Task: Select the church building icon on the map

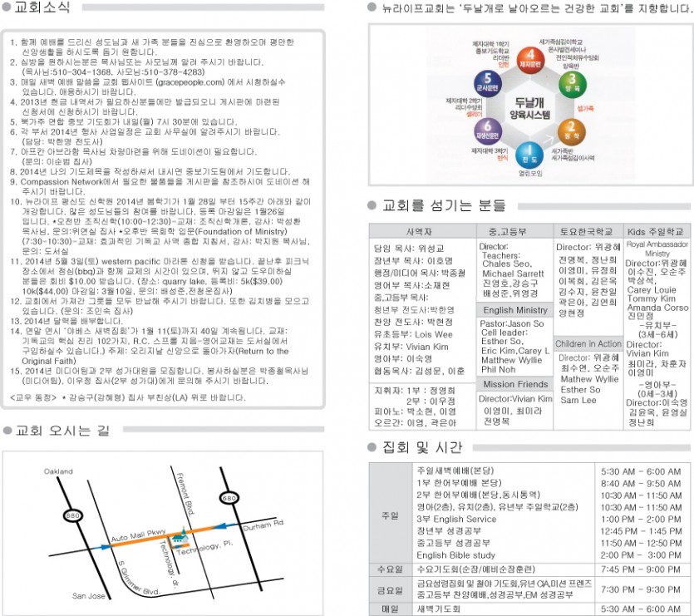Action: [x=179, y=537]
